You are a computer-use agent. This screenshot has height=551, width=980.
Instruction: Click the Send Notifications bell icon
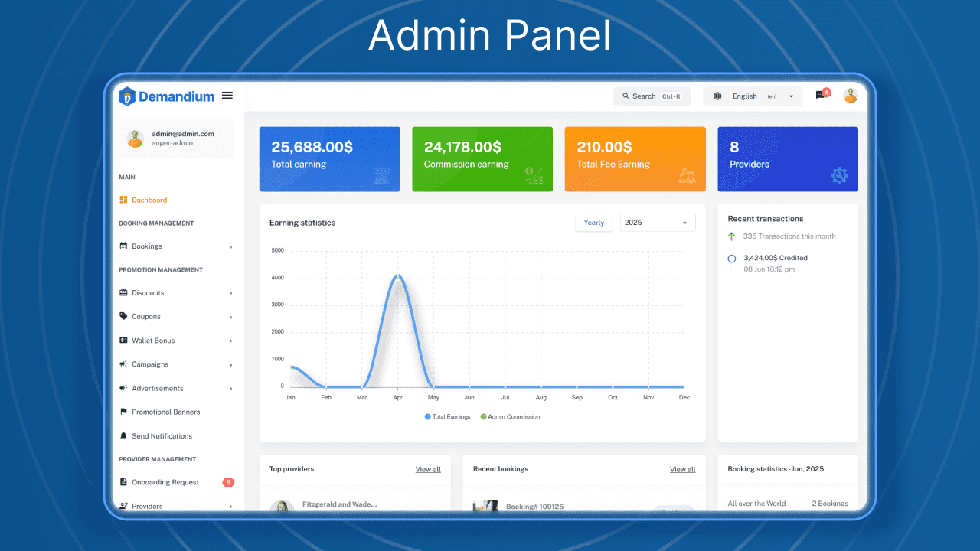pos(126,435)
